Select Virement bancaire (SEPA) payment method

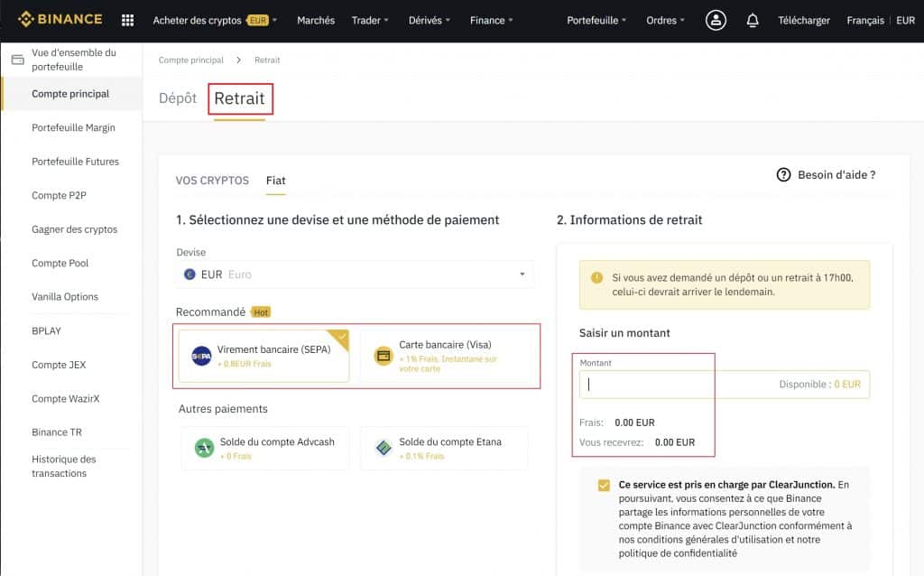point(262,356)
